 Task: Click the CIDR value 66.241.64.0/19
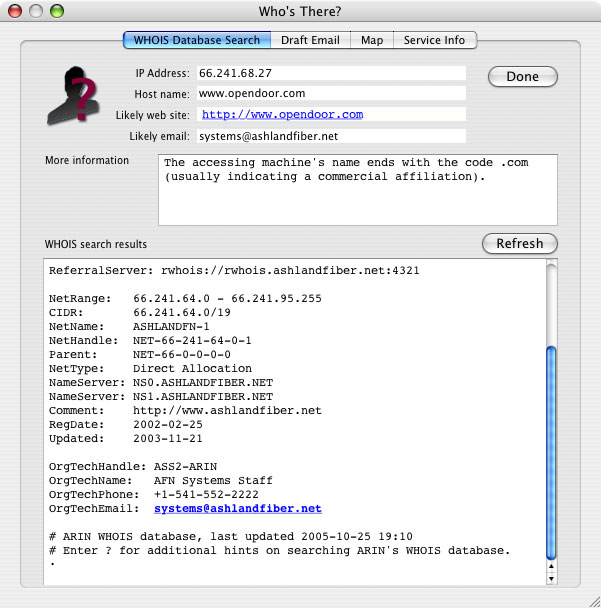[182, 312]
